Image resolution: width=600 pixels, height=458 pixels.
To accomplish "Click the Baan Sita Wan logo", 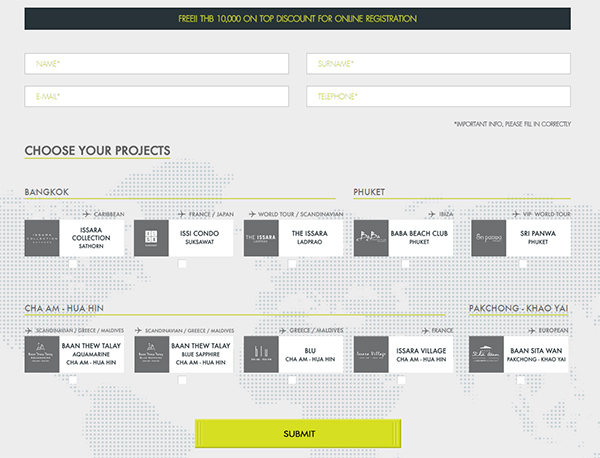I will pyautogui.click(x=488, y=354).
